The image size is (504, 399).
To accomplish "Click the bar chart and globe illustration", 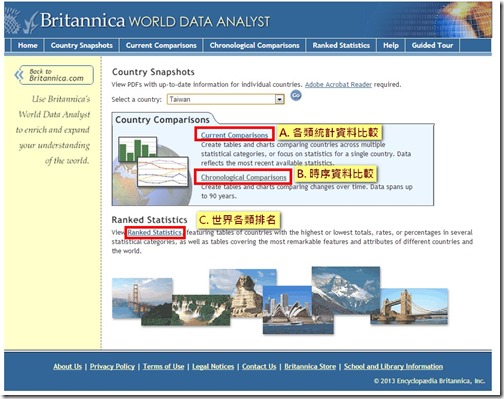I will (152, 171).
